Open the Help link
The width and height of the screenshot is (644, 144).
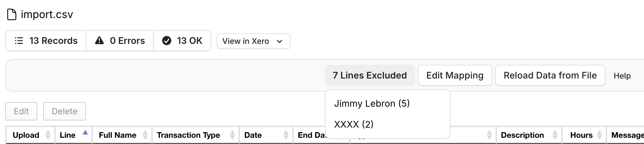pyautogui.click(x=622, y=76)
